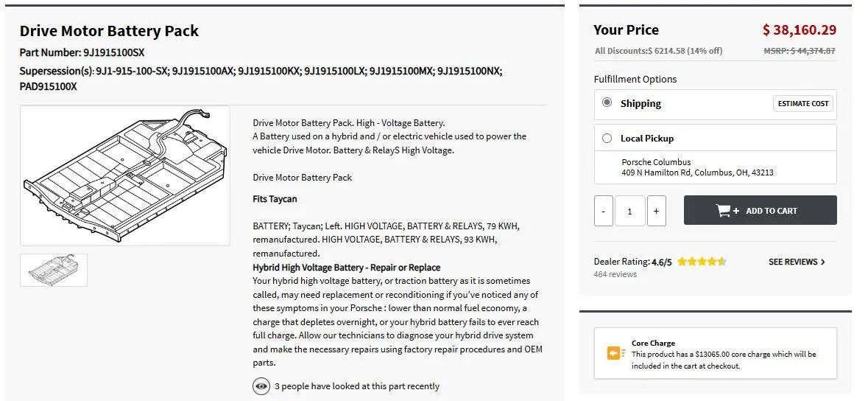Decrease quantity with the minus button
868x401 pixels.
(604, 211)
